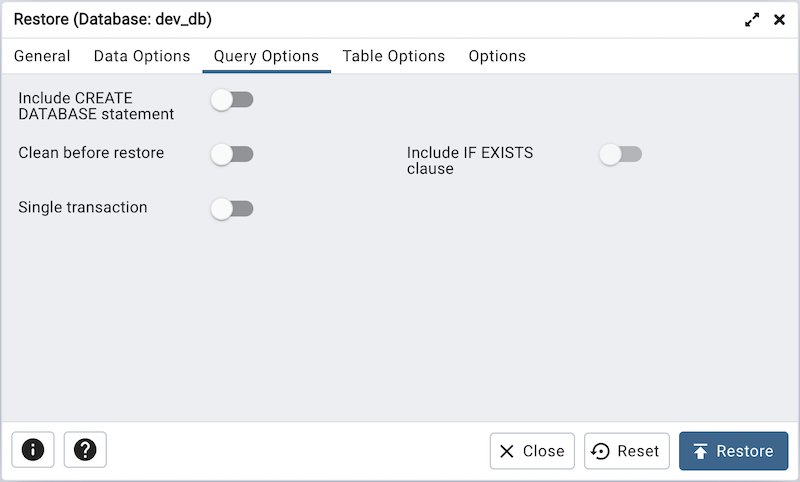Start the restore with Restore button
Screen dimensions: 800x482
tap(733, 451)
